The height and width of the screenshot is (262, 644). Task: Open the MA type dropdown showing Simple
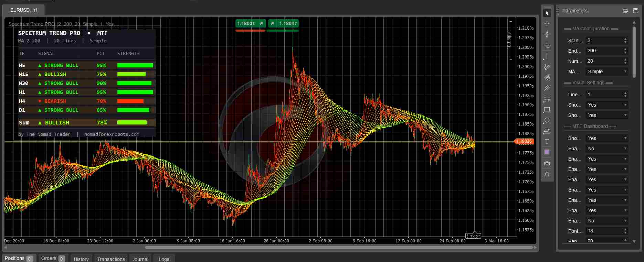607,72
